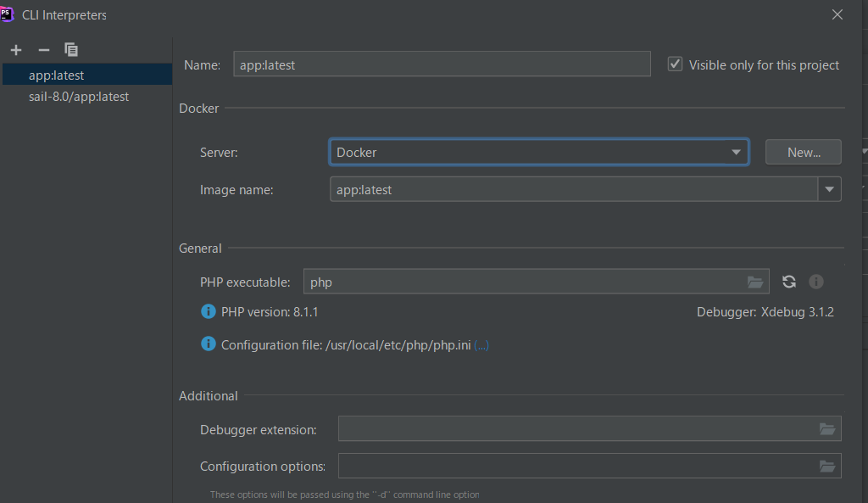Remove the selected interpreter
Image resolution: width=868 pixels, height=503 pixels.
pyautogui.click(x=44, y=50)
